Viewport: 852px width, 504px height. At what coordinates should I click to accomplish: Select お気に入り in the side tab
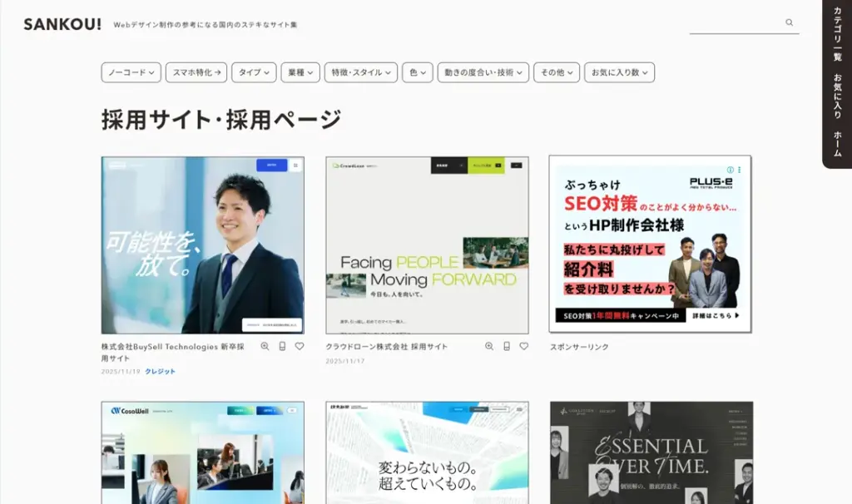(837, 97)
